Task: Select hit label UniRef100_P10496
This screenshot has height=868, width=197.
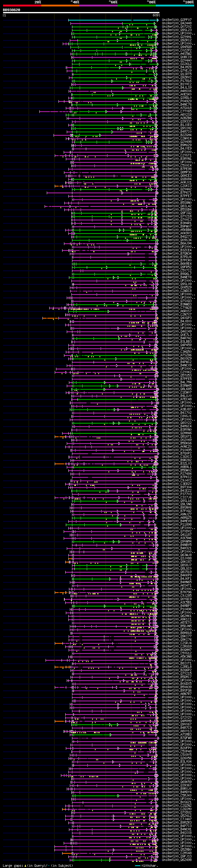Action: 176,609
